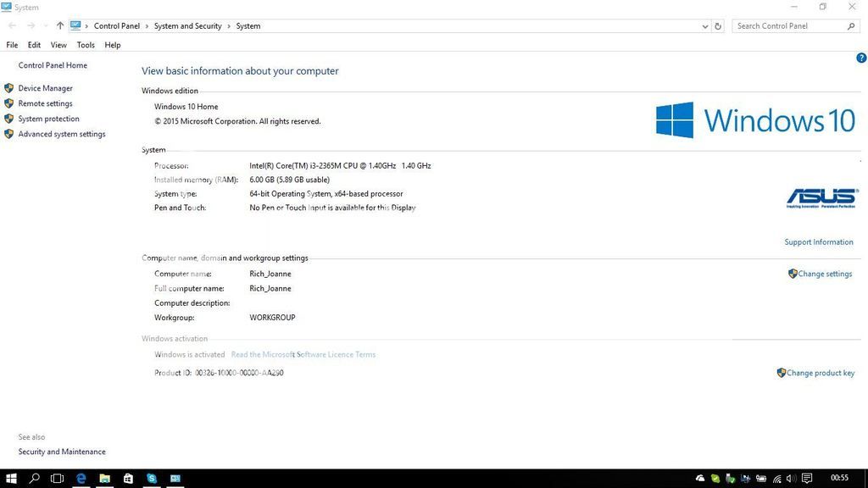Image resolution: width=868 pixels, height=488 pixels.
Task: Click the Forward navigation arrow
Action: 31,25
